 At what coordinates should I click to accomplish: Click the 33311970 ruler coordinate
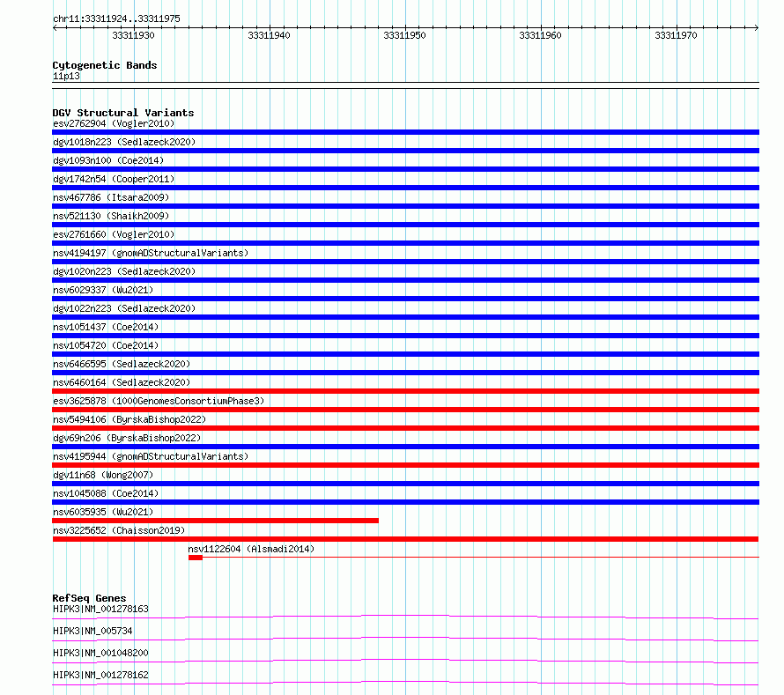click(x=676, y=35)
